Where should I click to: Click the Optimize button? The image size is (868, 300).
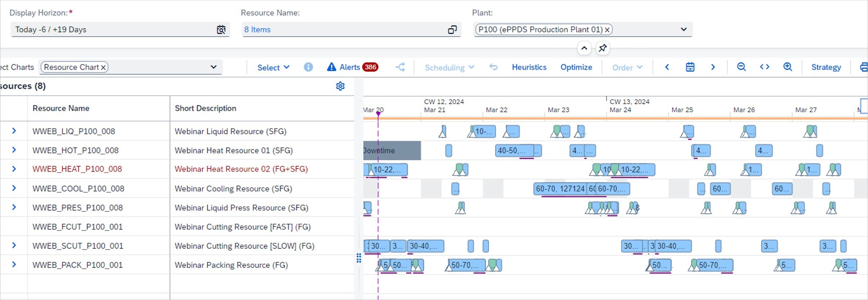[x=576, y=67]
